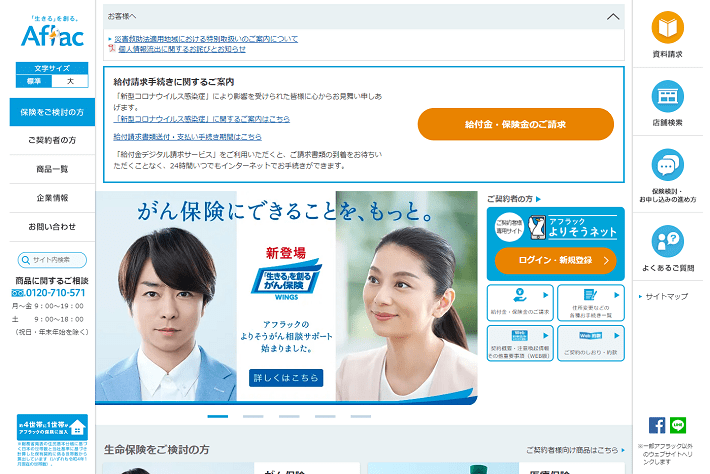Click 詳しくはこちら on the banner
710x474 pixels.
tap(286, 378)
